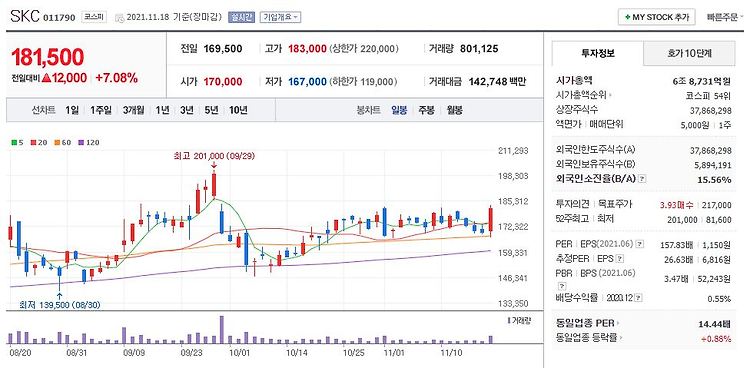Click the 저가 167,000 value
The width and height of the screenshot is (750, 368).
tap(307, 82)
